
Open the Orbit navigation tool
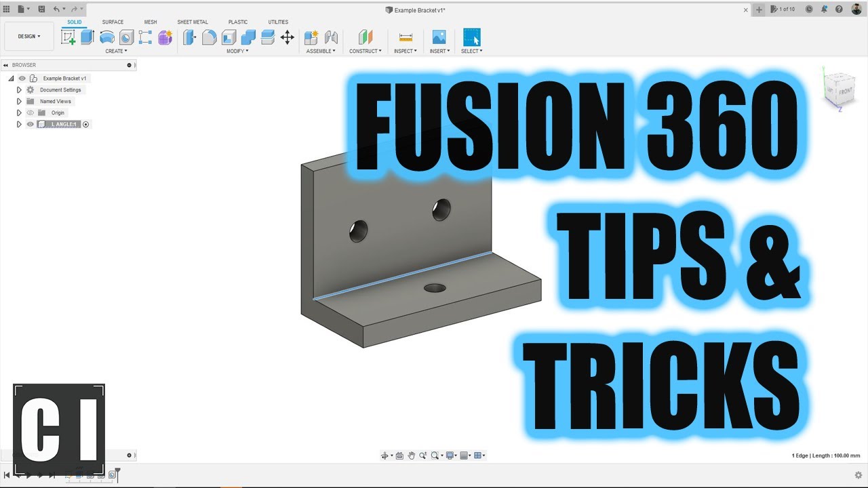point(385,455)
